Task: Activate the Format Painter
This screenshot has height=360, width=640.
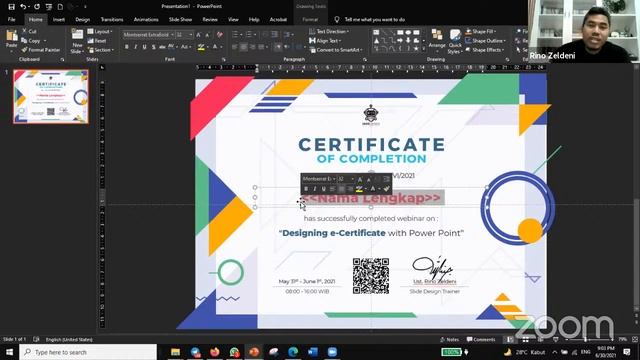Action: click(41, 50)
